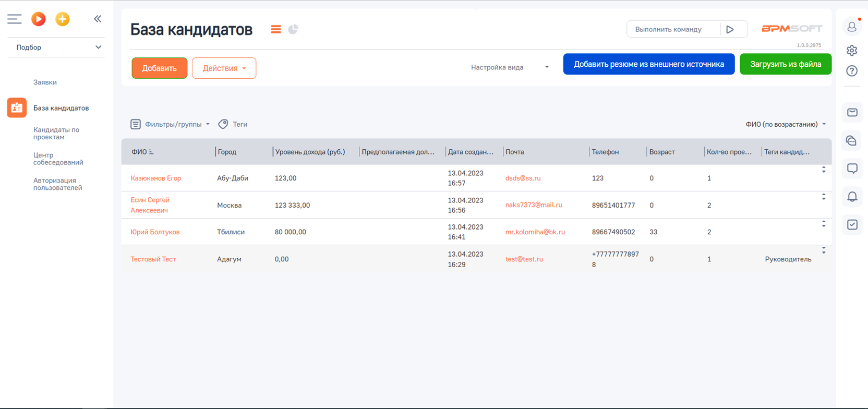Expand row controls for Юрий Болтуков
The width and height of the screenshot is (868, 409).
pos(824,224)
